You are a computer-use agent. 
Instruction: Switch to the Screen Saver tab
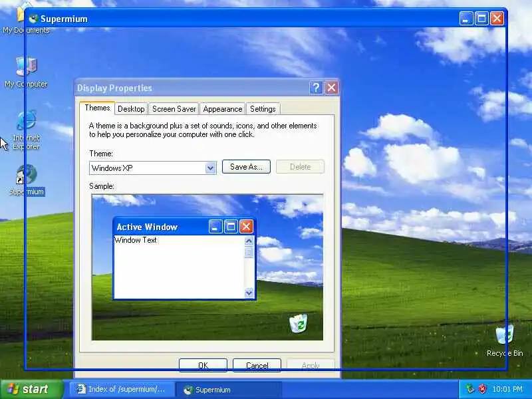click(174, 109)
